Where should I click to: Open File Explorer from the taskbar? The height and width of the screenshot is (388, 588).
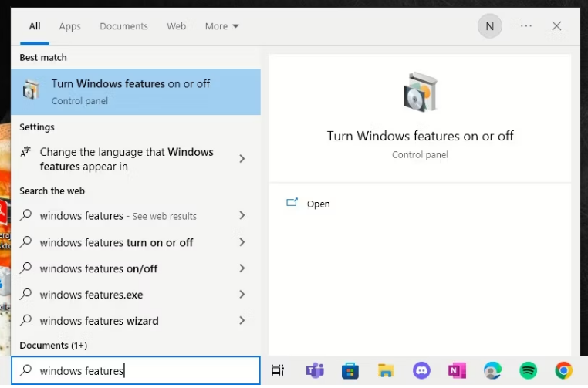(386, 370)
